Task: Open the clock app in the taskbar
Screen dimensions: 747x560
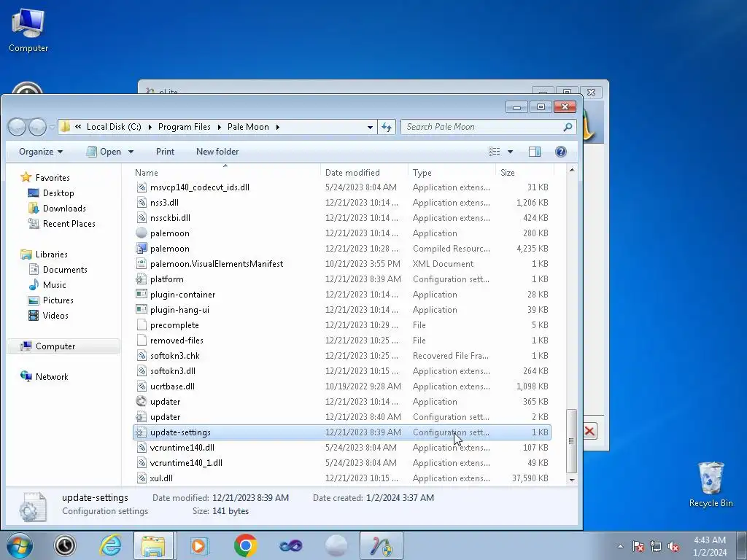Action: point(65,545)
